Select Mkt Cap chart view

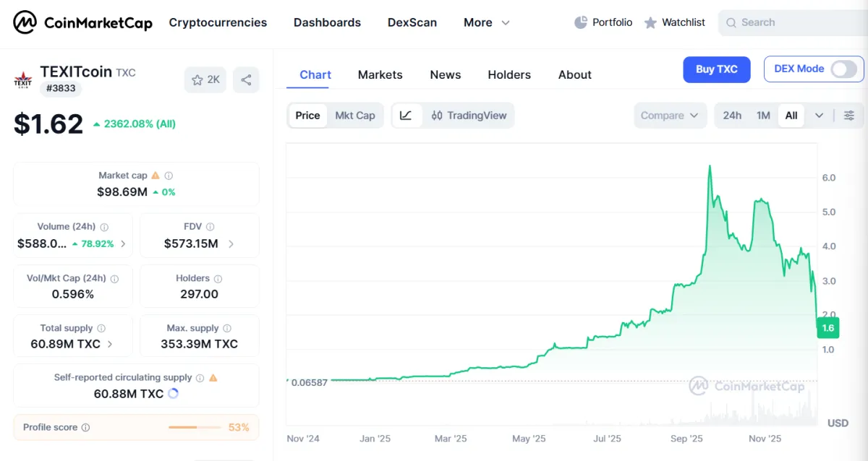point(355,116)
